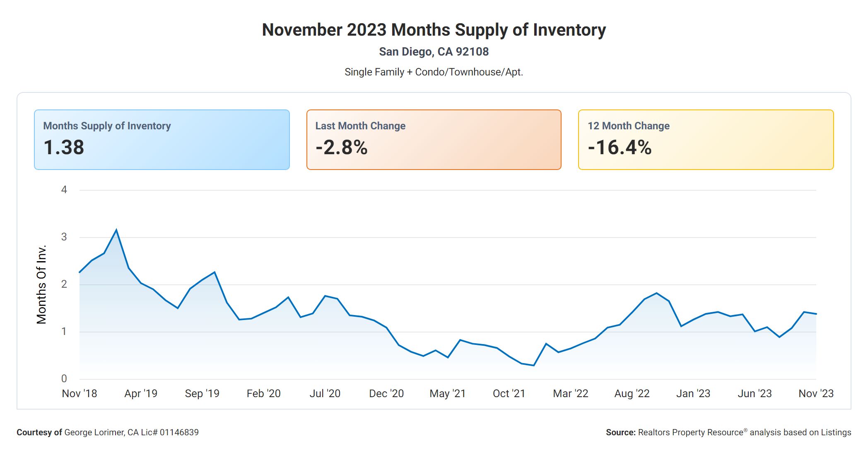This screenshot has width=868, height=456.
Task: Click the Single Family + Condo/Townhouse/Apt. text
Action: (x=434, y=72)
